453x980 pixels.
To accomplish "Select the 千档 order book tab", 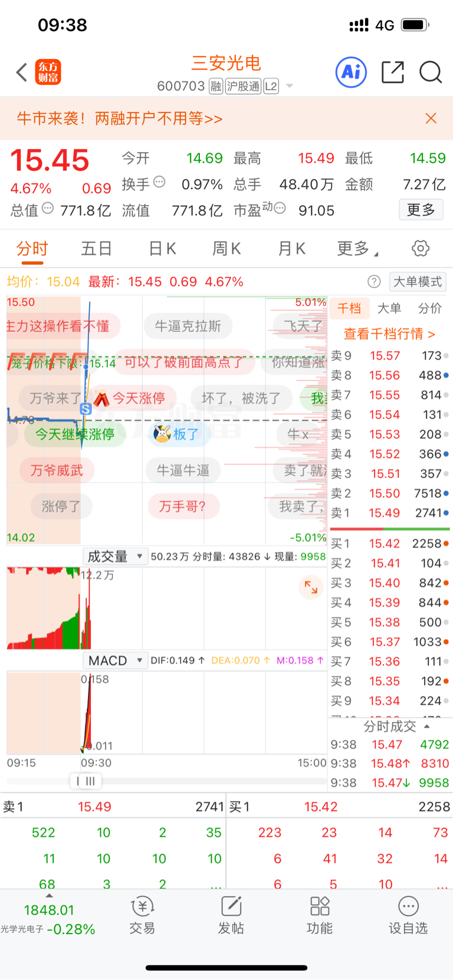I will (349, 308).
